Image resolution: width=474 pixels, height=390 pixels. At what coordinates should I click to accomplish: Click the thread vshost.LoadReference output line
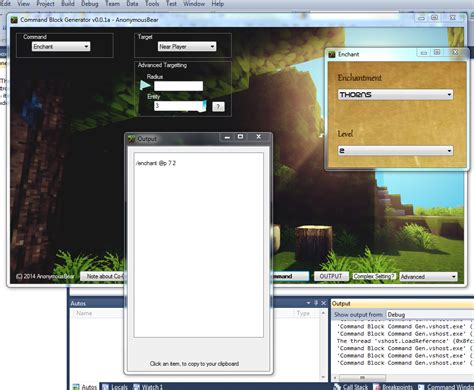tap(405, 341)
